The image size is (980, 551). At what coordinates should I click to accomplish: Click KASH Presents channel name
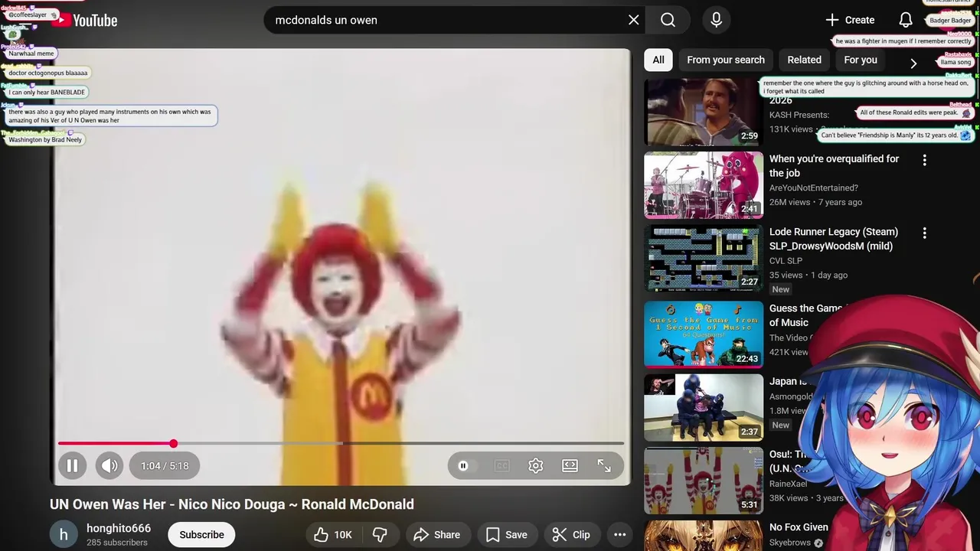pos(799,115)
